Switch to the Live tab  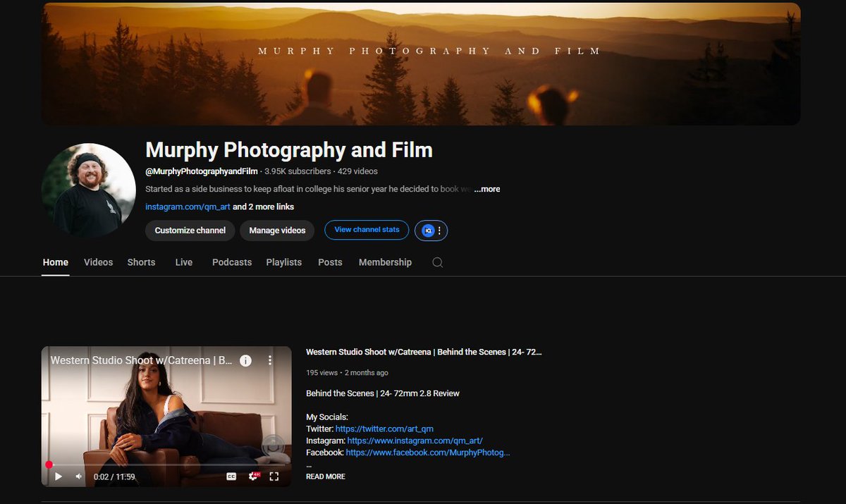pyautogui.click(x=184, y=262)
